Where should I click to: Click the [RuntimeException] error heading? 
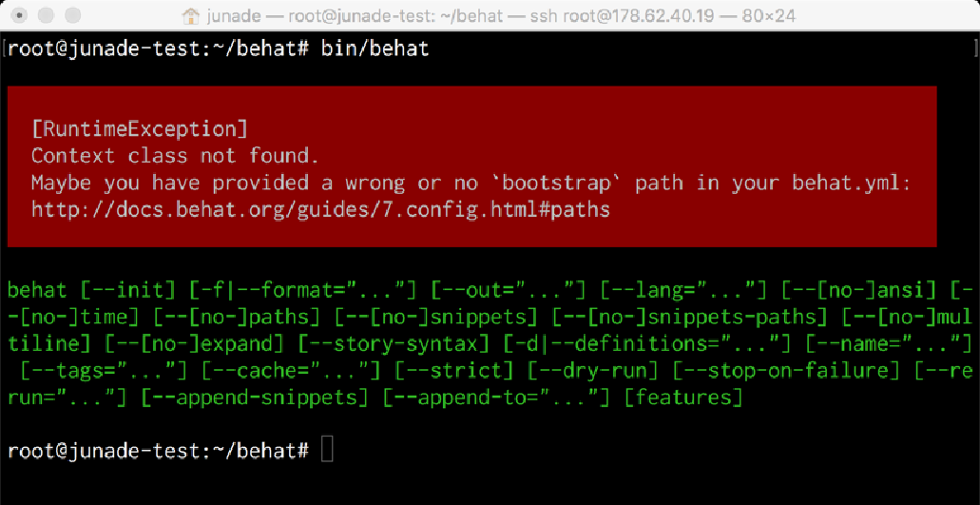click(x=140, y=129)
